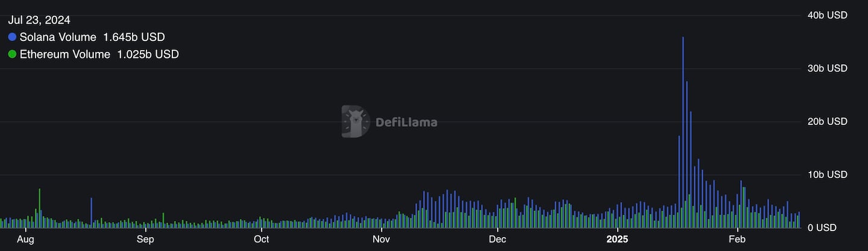
Task: Click the tall green Ethereum bar in early August
Action: click(x=40, y=208)
